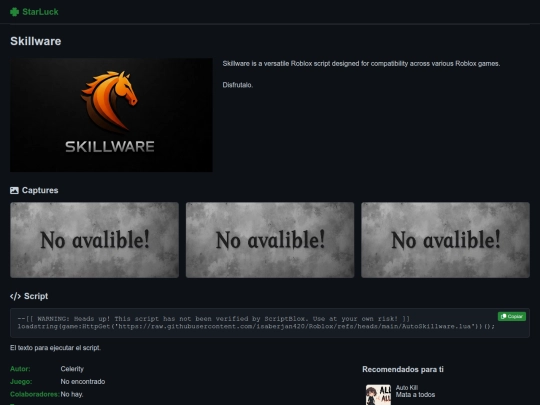Click the 'Mata a todos' description
This screenshot has width=540, height=405.
pos(415,395)
